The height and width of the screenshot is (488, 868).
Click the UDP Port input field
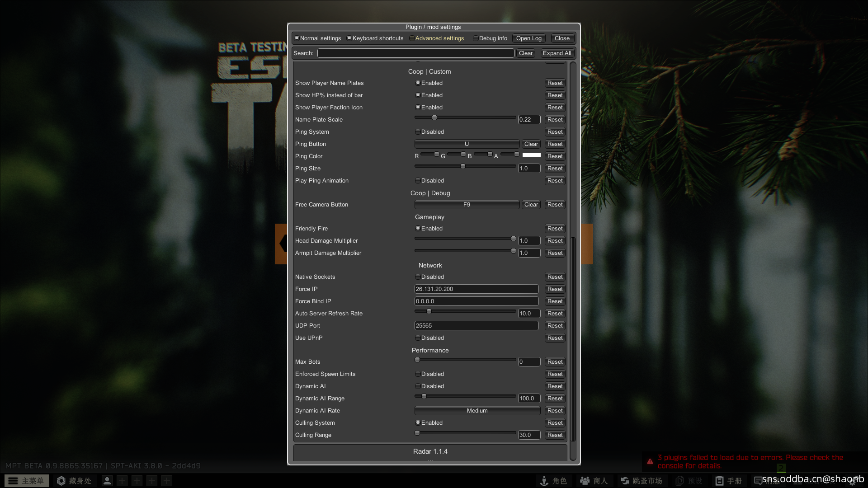click(x=476, y=325)
